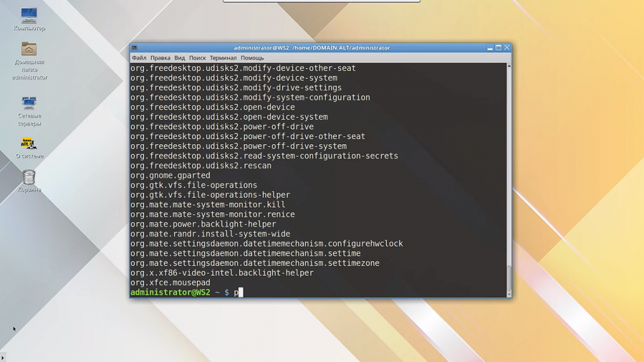Click the terminal scrollbar down arrow
644x362 pixels.
(x=509, y=295)
